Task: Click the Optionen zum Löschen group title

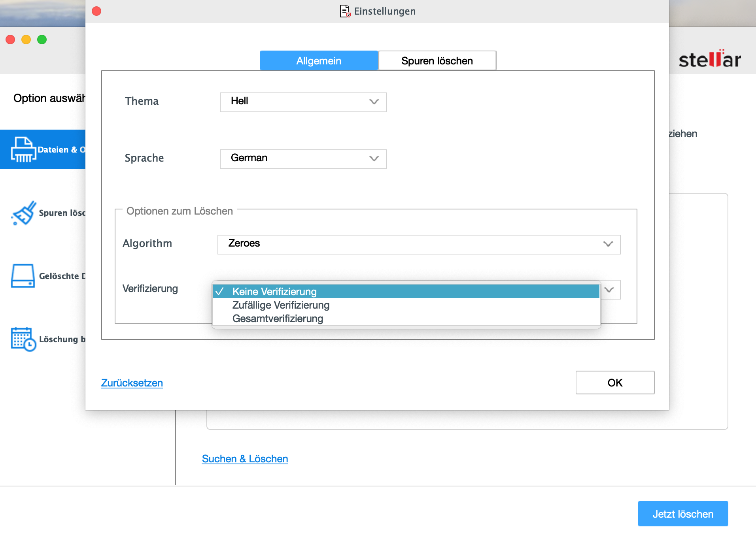Action: pyautogui.click(x=180, y=211)
